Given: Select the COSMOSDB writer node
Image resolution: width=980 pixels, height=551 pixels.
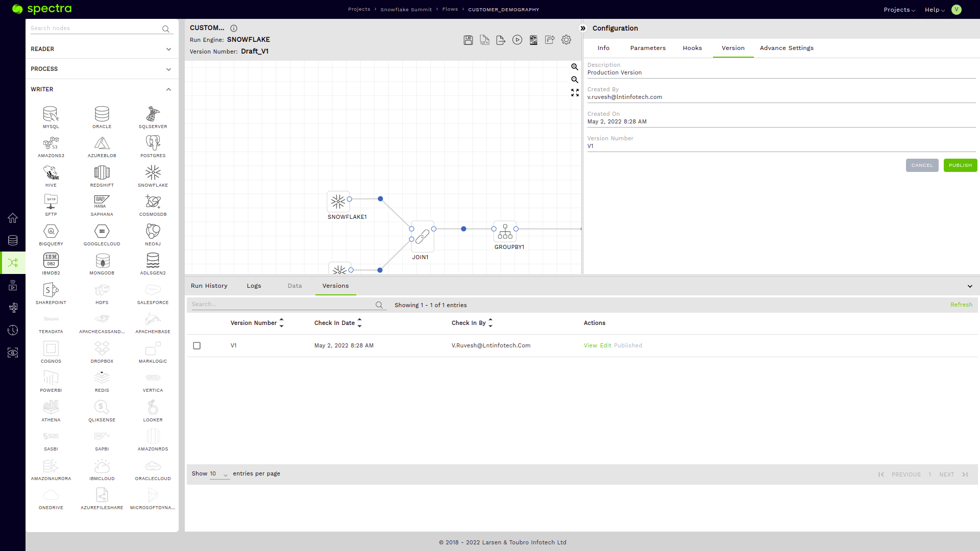Looking at the screenshot, I should tap(153, 205).
